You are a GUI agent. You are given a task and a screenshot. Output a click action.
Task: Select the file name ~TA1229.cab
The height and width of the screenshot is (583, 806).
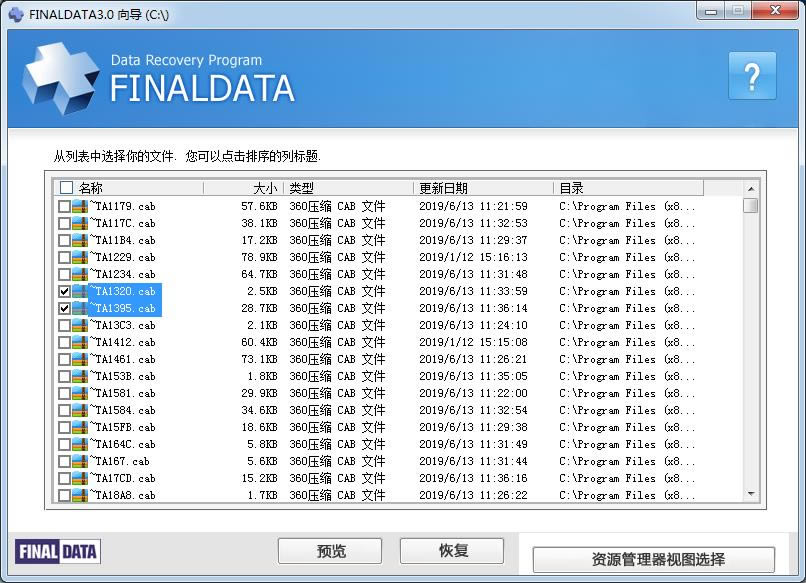point(123,258)
